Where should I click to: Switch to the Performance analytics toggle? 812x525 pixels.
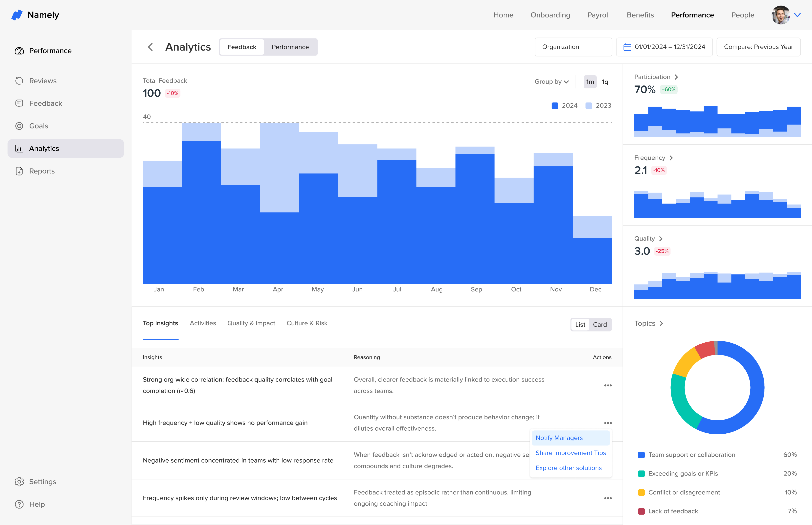[290, 47]
